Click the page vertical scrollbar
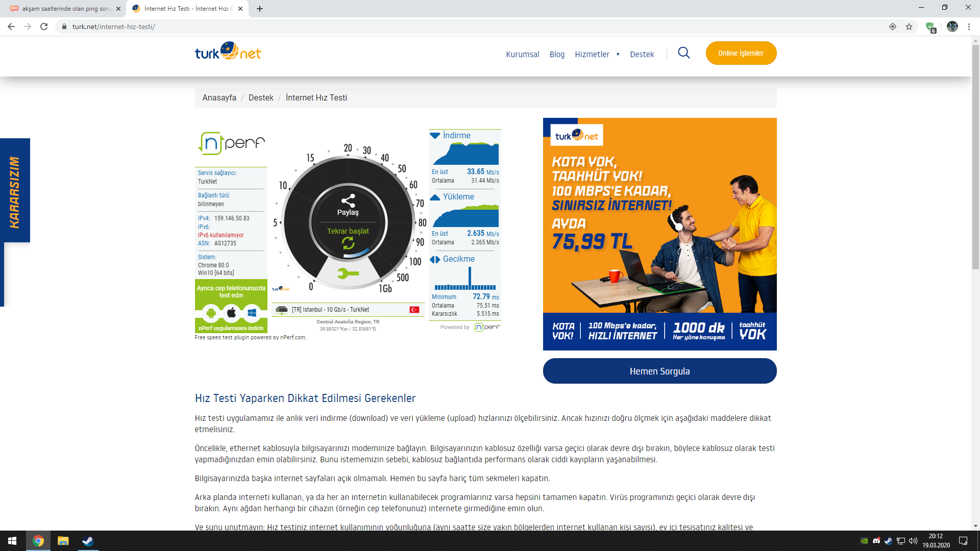 pyautogui.click(x=975, y=157)
